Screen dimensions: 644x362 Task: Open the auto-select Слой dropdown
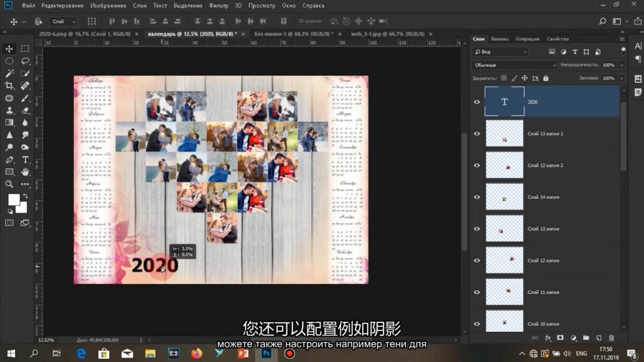(x=64, y=21)
